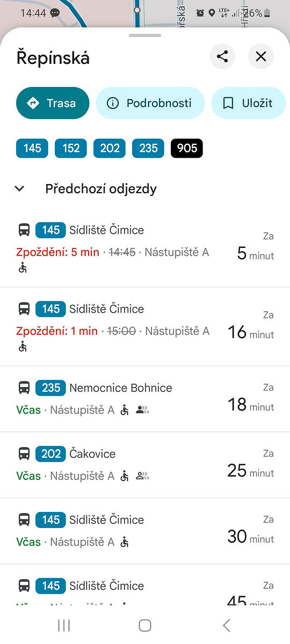Screen dimensions: 290x644
Task: Open the 145 departure delayed 5 min
Action: 145,248
